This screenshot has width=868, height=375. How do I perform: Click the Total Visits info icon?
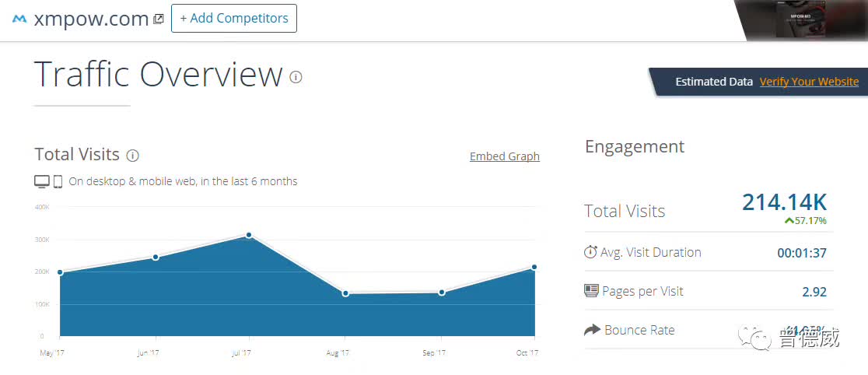pos(133,156)
